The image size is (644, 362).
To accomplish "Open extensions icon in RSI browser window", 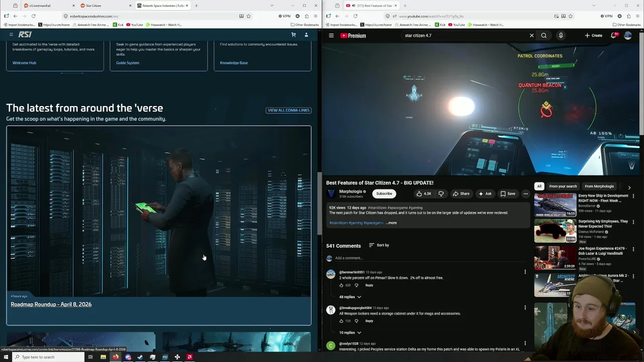I will pos(306,16).
